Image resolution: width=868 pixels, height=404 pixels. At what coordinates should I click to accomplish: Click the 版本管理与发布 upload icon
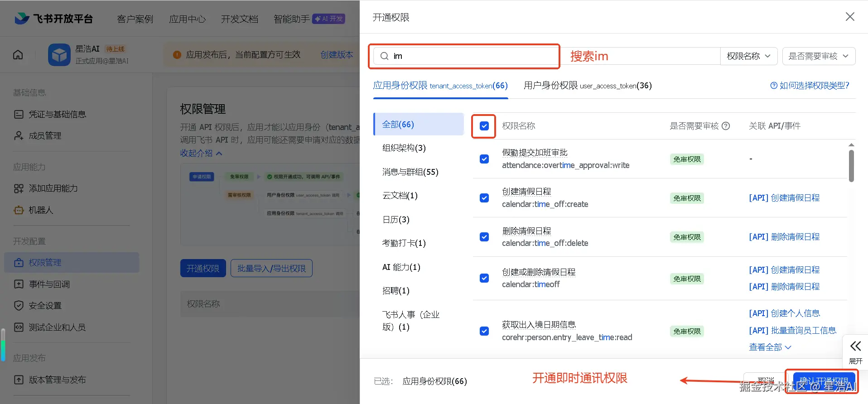coord(19,380)
